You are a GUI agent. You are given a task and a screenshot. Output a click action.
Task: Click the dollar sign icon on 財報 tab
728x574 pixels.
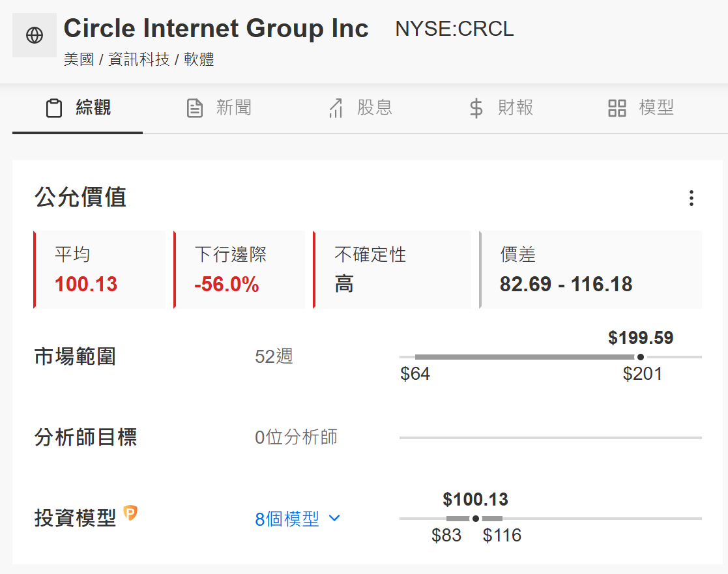476,108
